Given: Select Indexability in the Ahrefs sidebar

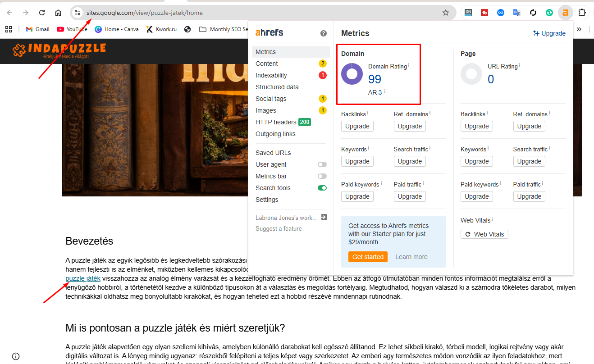Looking at the screenshot, I should [271, 75].
